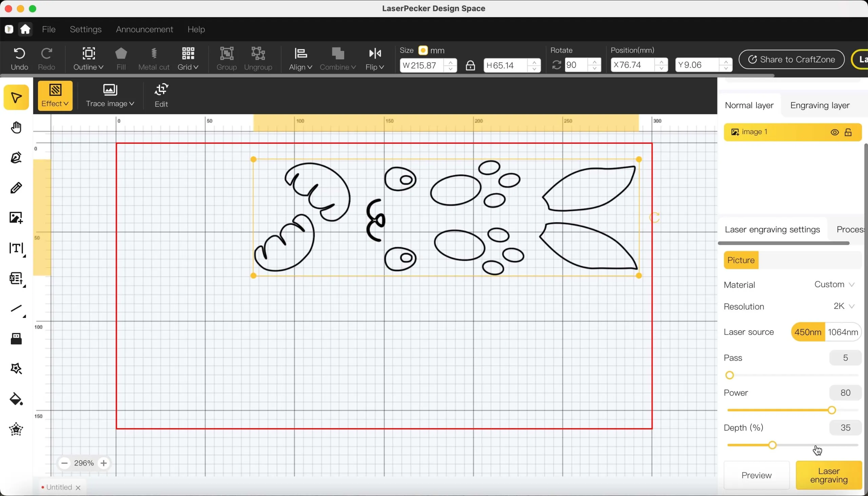Select the Text tool
This screenshot has height=496, width=868.
[16, 249]
